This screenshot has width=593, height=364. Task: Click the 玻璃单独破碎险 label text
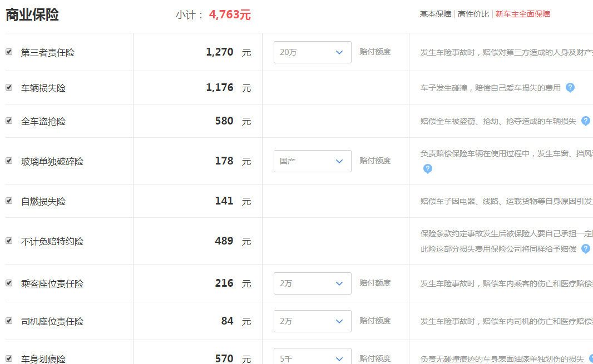[52, 161]
